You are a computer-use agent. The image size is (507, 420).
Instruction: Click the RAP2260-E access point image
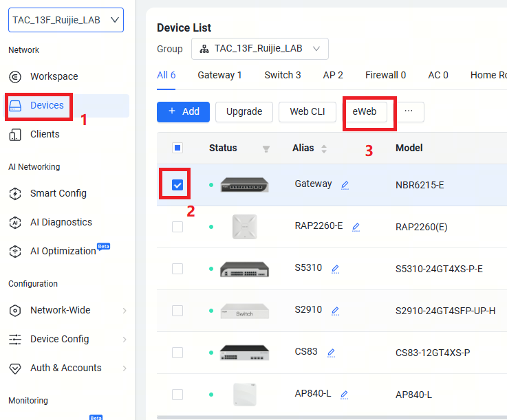click(245, 227)
